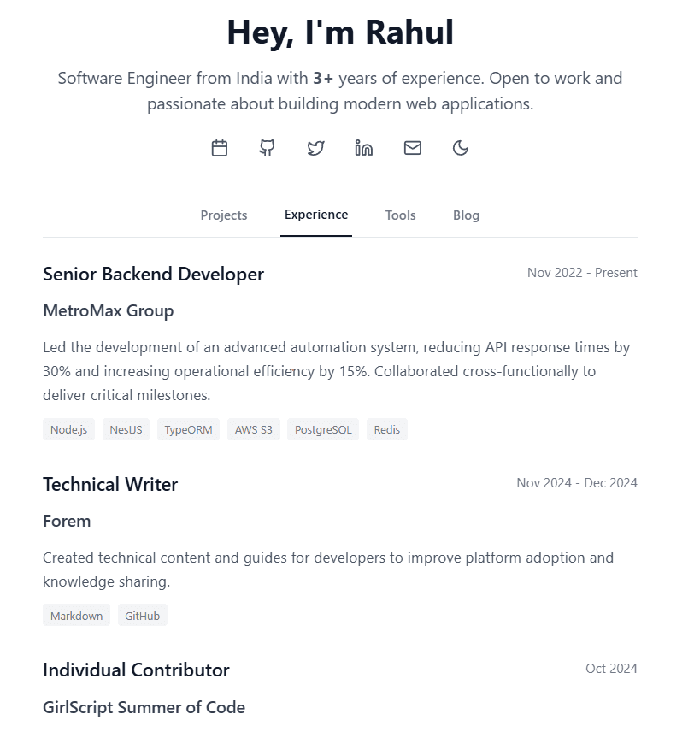Open the Forem company link

[67, 521]
